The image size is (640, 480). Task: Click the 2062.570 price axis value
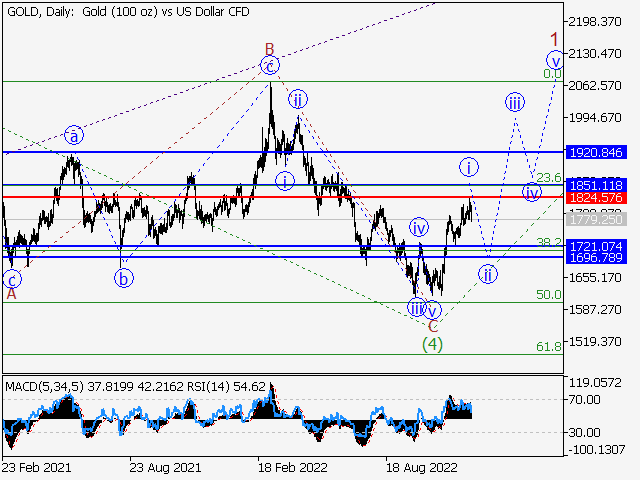point(595,86)
